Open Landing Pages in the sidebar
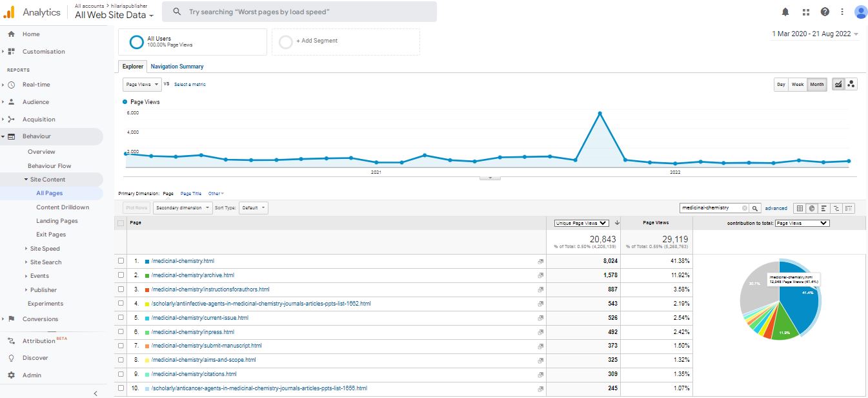This screenshot has width=868, height=398. pos(57,221)
